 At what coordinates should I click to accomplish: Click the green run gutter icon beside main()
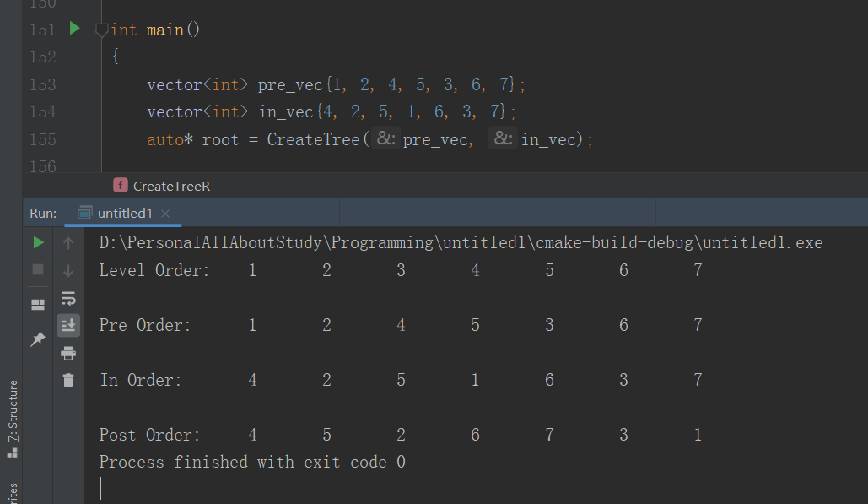pos(74,29)
